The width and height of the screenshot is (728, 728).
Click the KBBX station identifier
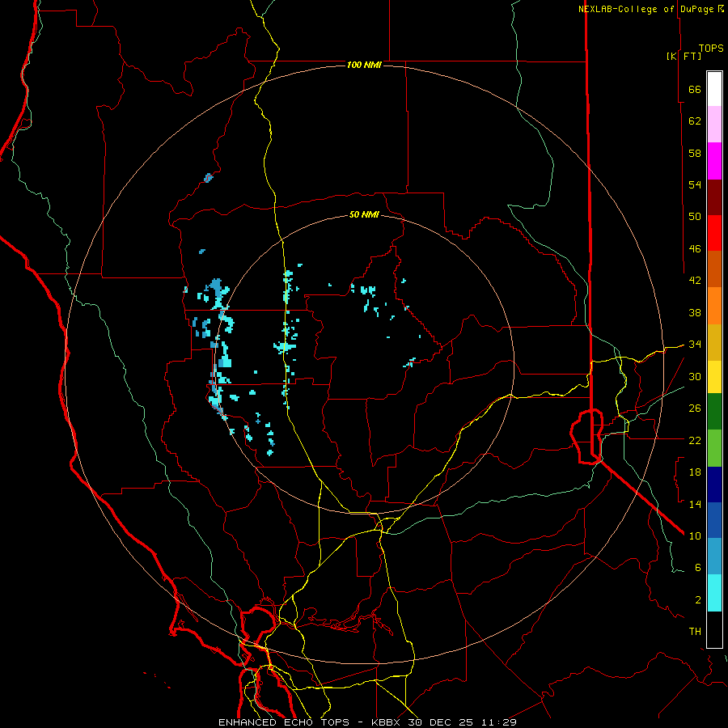tap(385, 722)
